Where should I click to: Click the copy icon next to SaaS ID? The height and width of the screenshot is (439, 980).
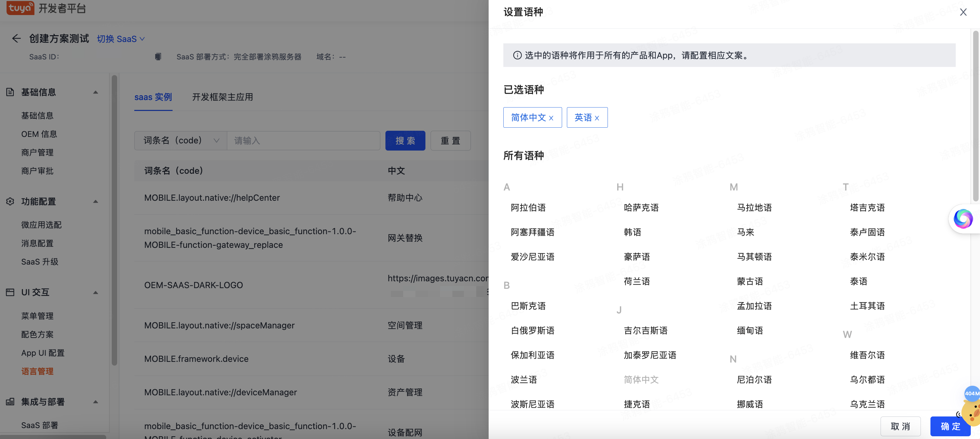pyautogui.click(x=158, y=57)
